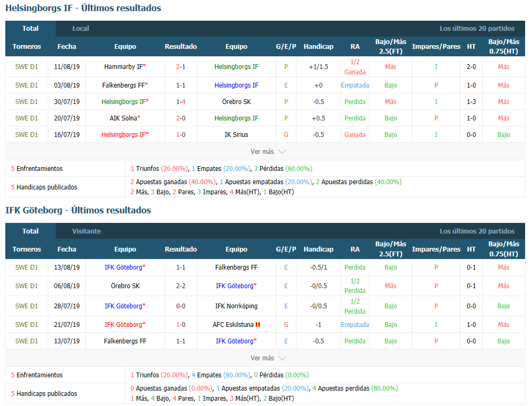Screen dimensions: 532x406
Task: Click blue Helsingborgs IF on 03/08/19 row
Action: tap(237, 85)
